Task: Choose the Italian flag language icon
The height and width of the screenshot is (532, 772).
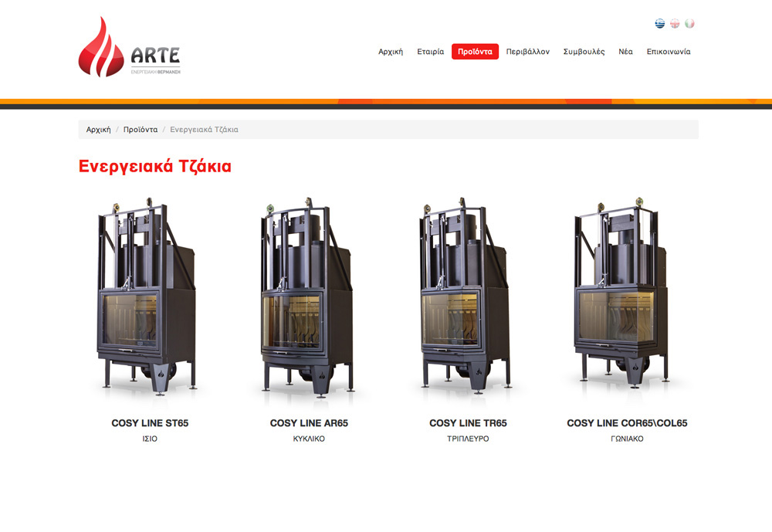Action: coord(689,23)
